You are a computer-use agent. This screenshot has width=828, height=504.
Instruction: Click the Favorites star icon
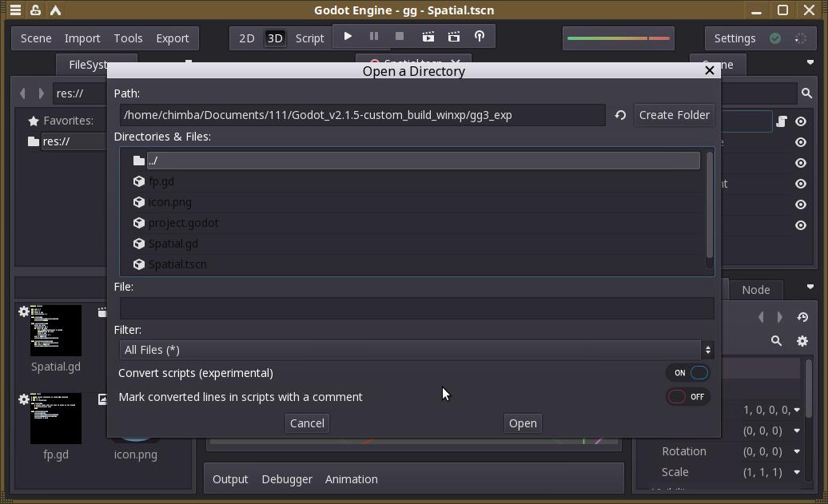pyautogui.click(x=34, y=121)
